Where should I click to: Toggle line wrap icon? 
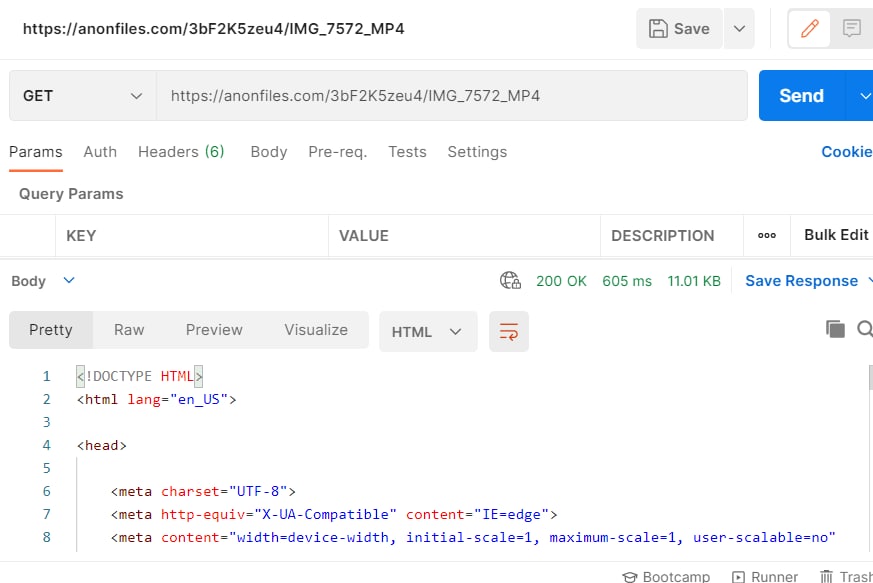pyautogui.click(x=509, y=332)
